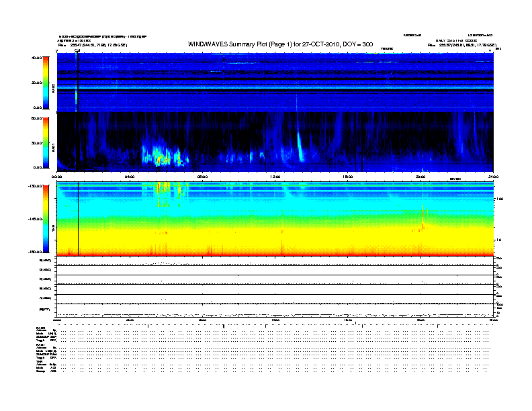
Task: Click the bottom line-plot strip's left label
Action: pos(45,310)
